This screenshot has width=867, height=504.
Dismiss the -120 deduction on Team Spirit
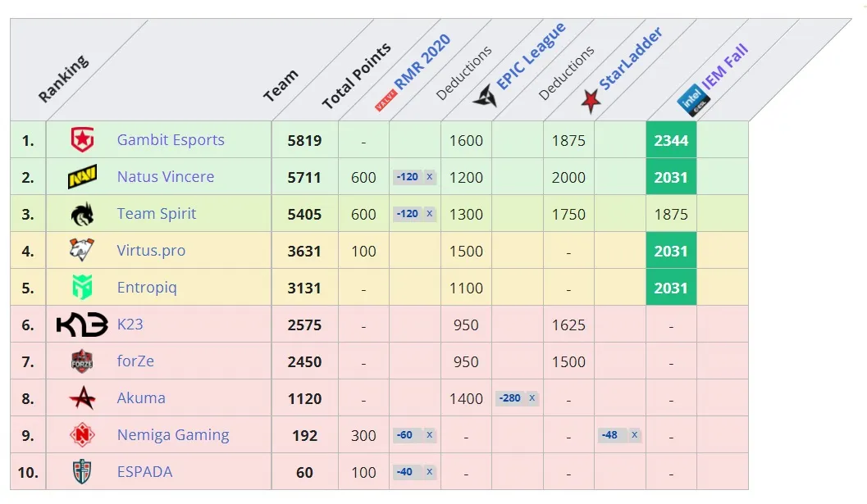(429, 214)
